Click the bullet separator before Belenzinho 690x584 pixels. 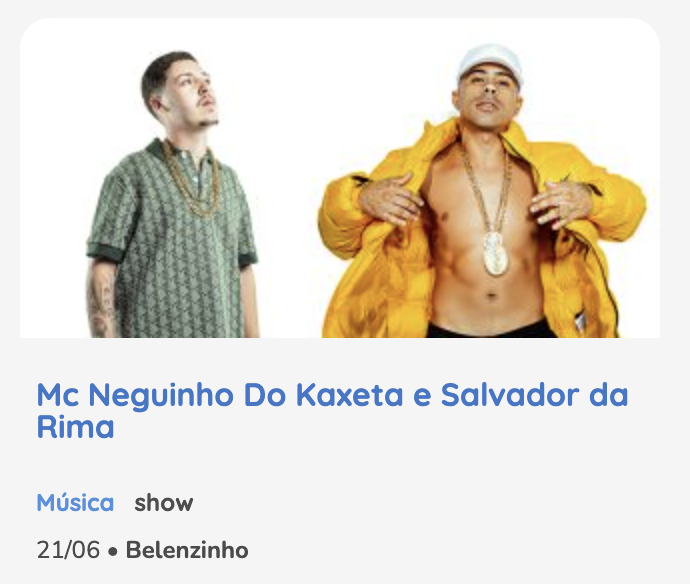click(x=113, y=551)
